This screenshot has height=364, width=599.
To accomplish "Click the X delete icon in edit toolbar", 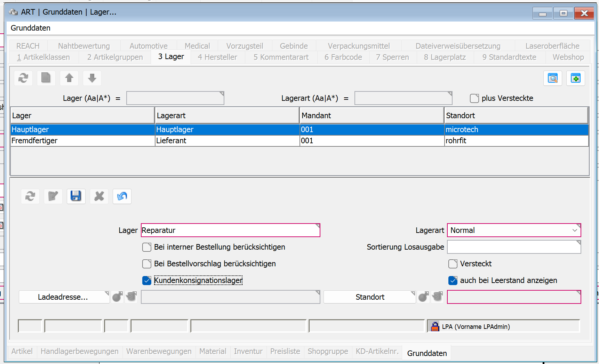I will pyautogui.click(x=99, y=196).
